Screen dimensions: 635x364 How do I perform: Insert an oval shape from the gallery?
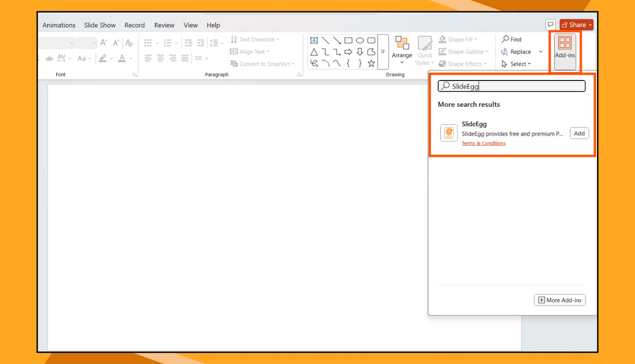[x=359, y=40]
